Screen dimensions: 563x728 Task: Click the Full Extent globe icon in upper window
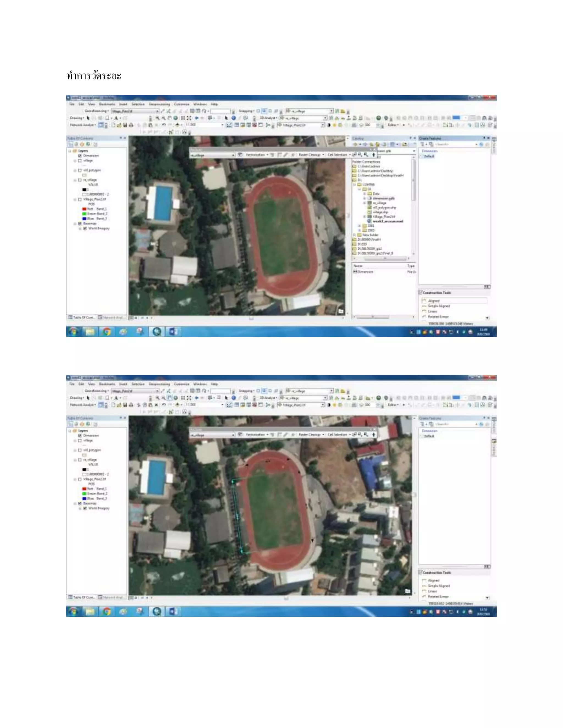coord(176,118)
